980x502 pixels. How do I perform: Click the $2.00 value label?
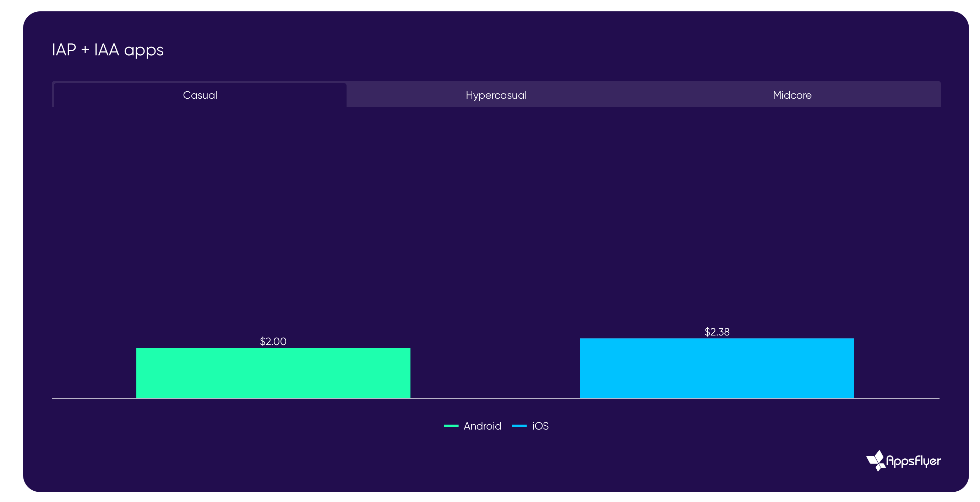pos(273,341)
